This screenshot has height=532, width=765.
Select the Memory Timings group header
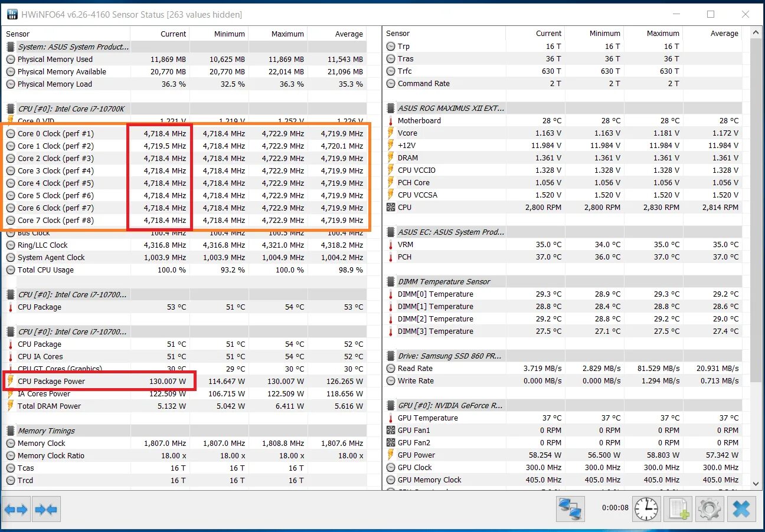click(185, 431)
